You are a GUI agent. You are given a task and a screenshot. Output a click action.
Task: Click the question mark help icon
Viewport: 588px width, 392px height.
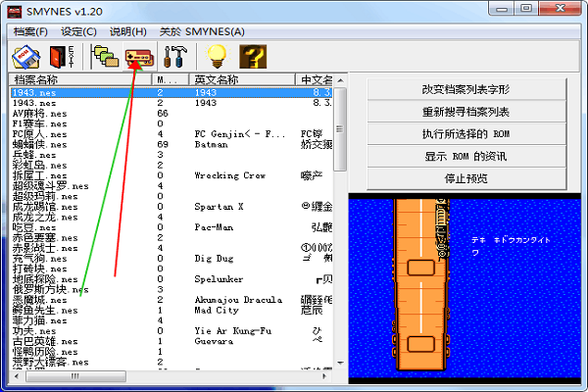[x=253, y=57]
